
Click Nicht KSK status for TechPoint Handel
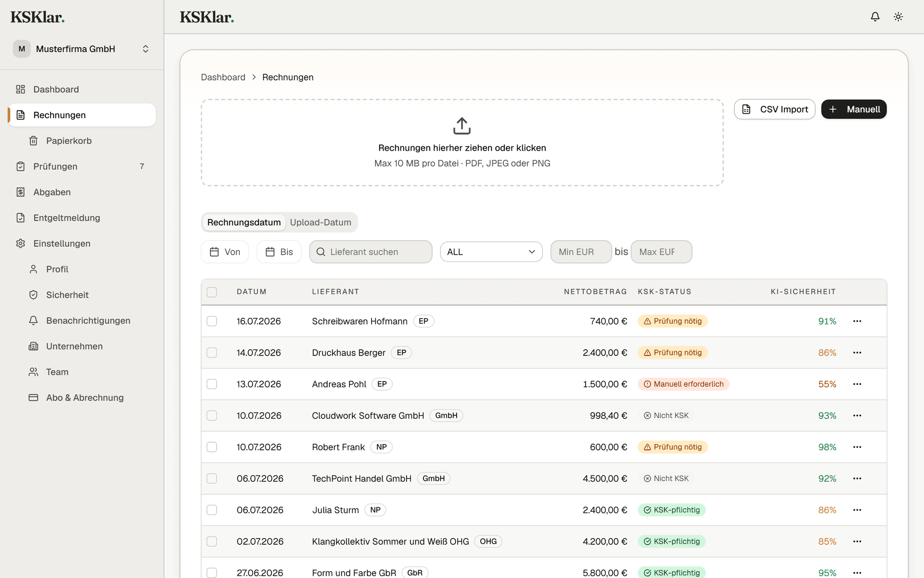click(666, 478)
